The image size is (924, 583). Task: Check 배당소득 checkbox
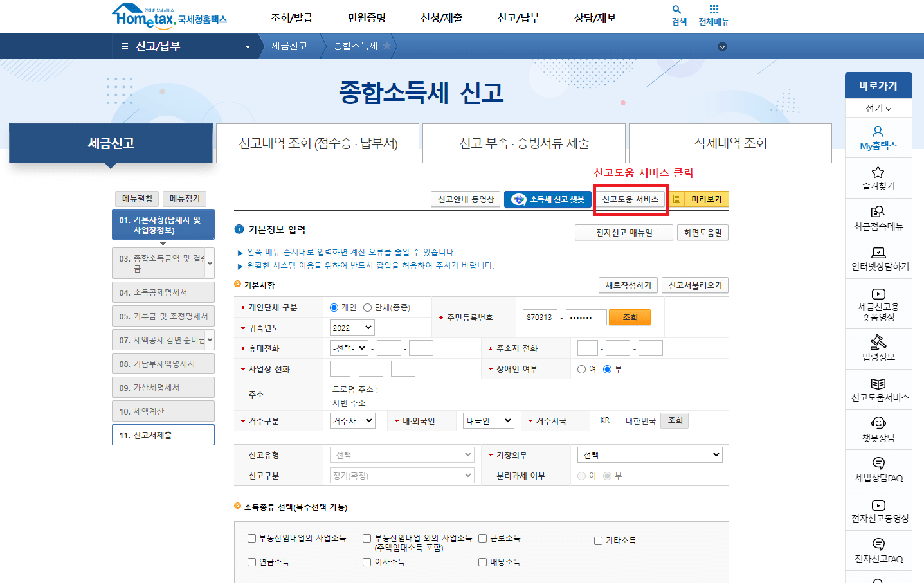(482, 562)
